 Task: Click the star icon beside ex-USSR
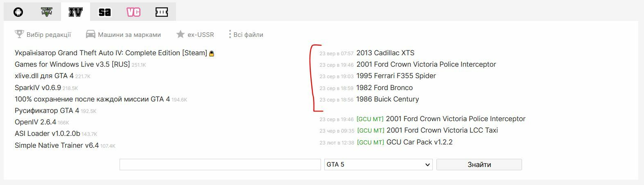(x=180, y=34)
